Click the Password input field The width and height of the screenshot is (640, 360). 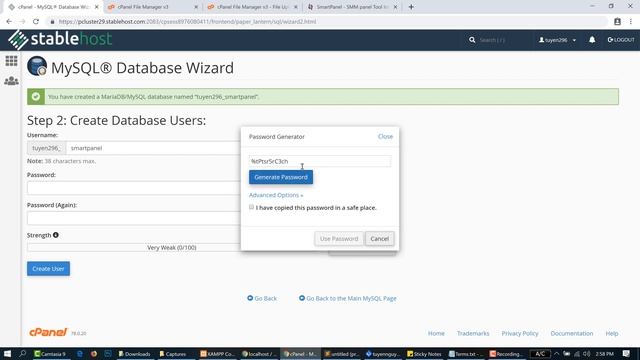click(x=134, y=188)
